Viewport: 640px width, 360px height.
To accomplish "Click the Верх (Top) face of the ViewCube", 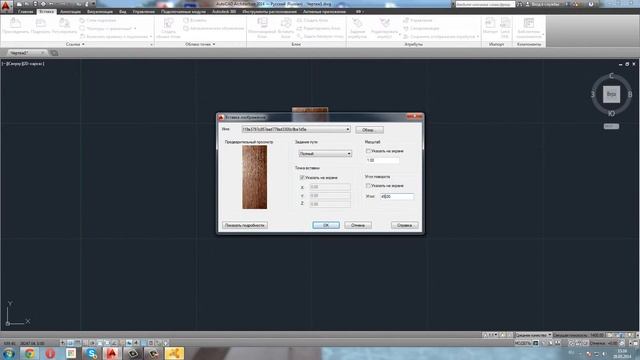I will (611, 94).
